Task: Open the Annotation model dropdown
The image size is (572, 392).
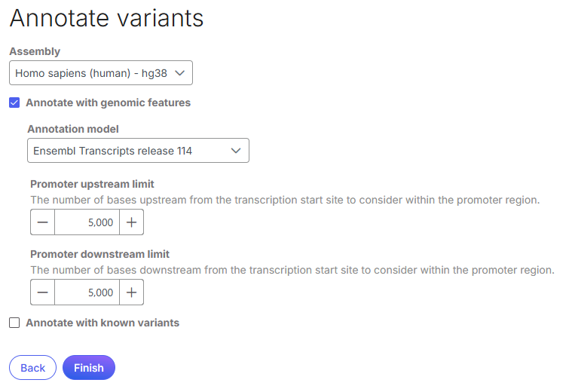Action: pyautogui.click(x=138, y=151)
